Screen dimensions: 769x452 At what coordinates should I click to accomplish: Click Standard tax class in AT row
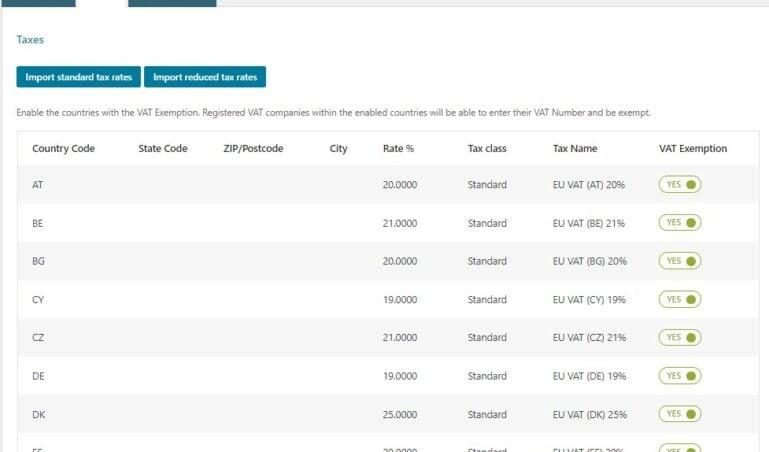(487, 185)
